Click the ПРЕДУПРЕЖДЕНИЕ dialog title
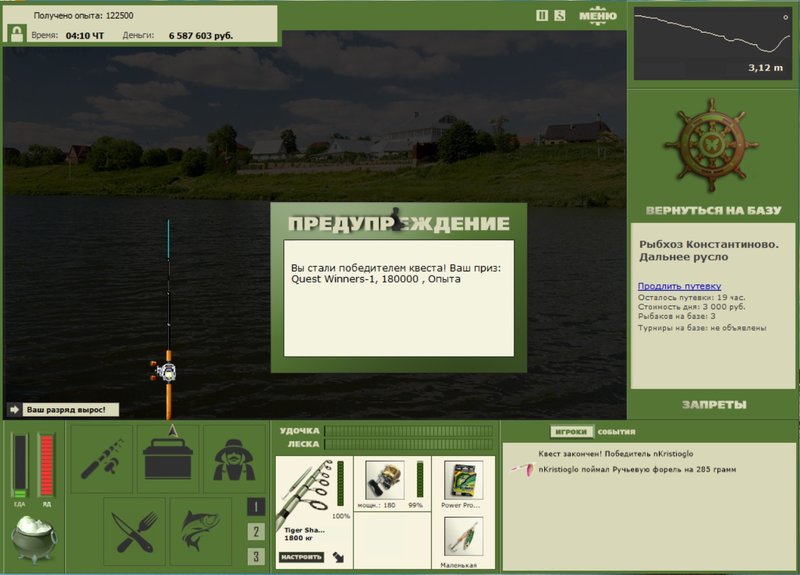 tap(398, 223)
